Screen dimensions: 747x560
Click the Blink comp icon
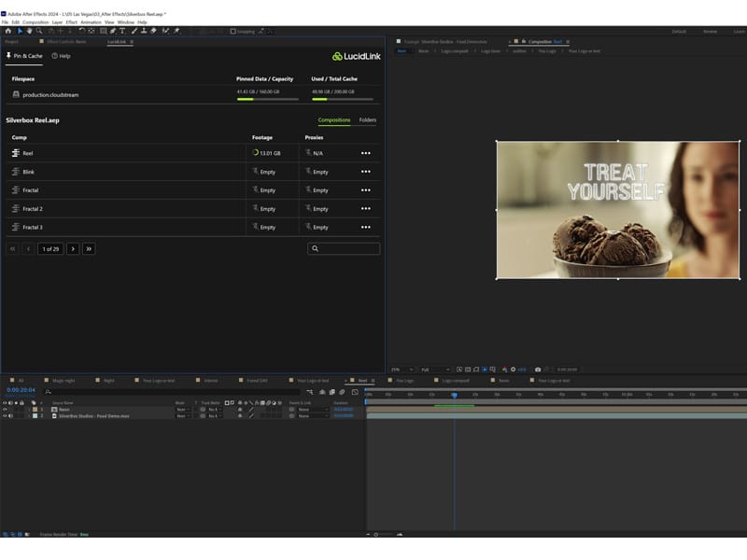[x=16, y=172]
